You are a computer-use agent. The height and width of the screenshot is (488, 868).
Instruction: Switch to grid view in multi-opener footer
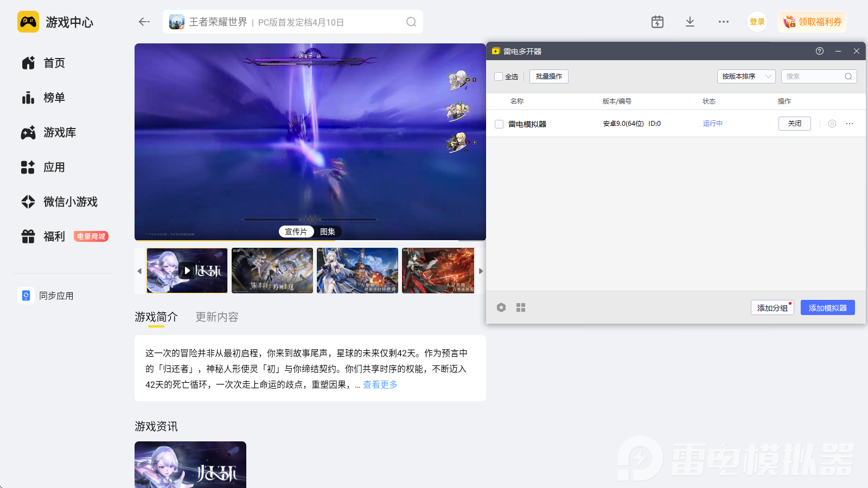pos(521,307)
